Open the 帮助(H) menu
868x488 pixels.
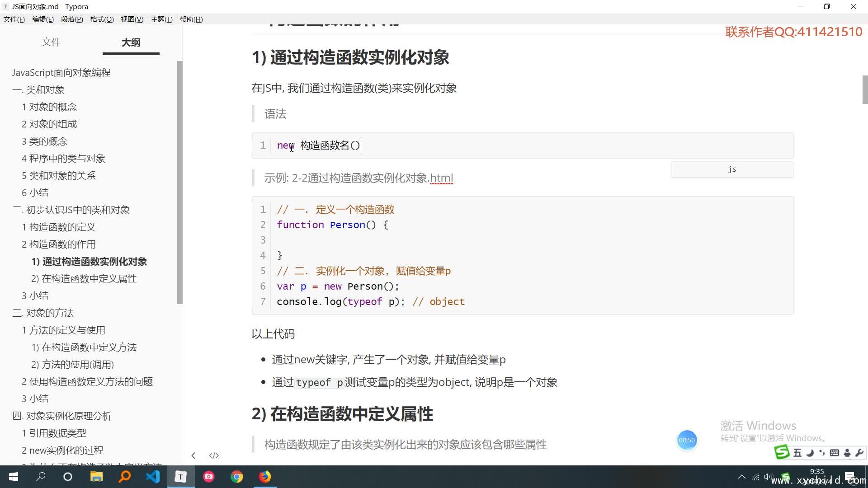click(x=191, y=19)
